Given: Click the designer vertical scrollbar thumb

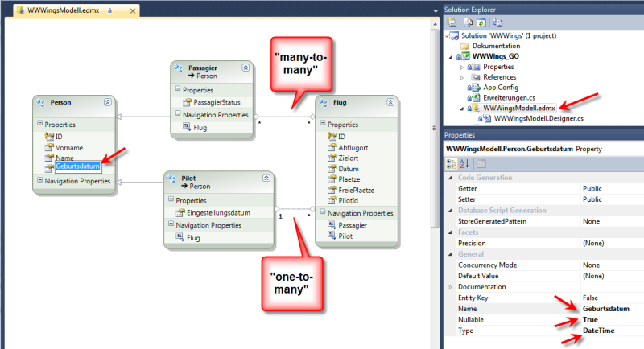Looking at the screenshot, I should 435,128.
